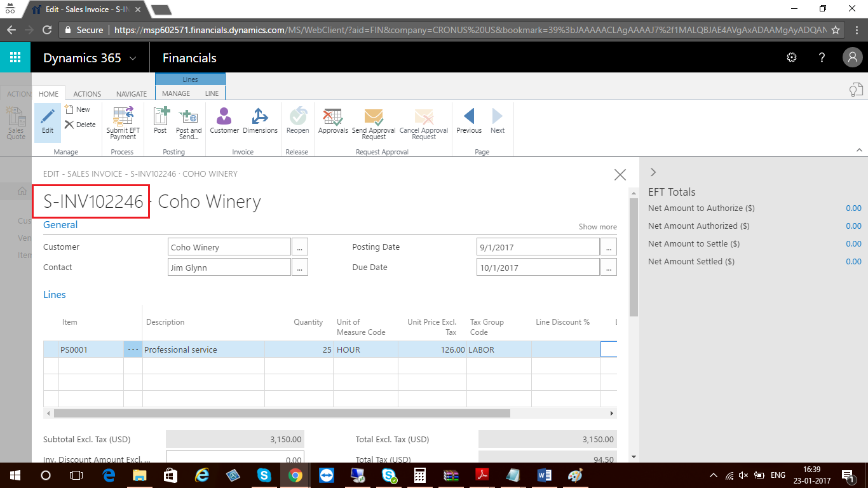Open the notification center icon

pos(848,475)
